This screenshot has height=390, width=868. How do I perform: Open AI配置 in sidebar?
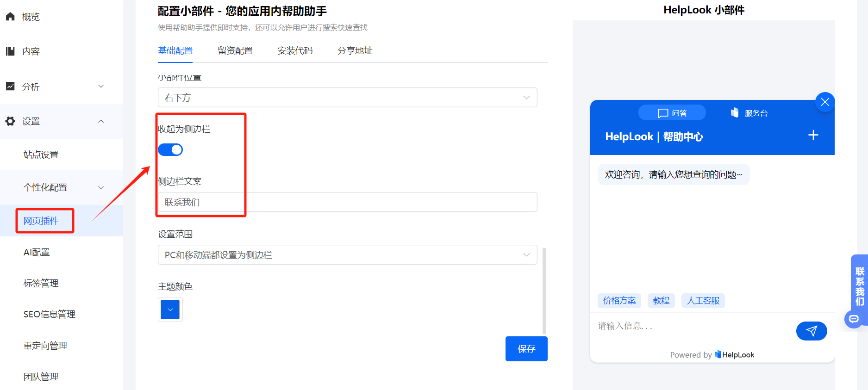[37, 252]
